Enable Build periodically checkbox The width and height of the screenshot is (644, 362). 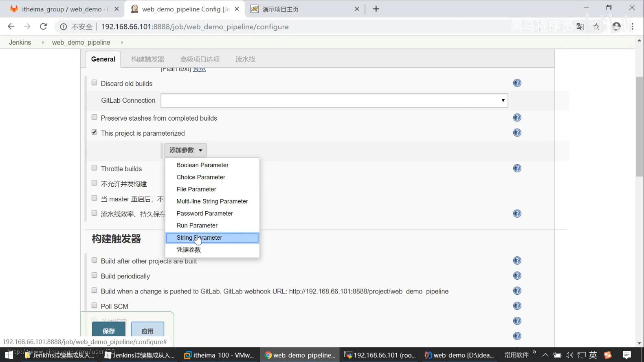(95, 275)
